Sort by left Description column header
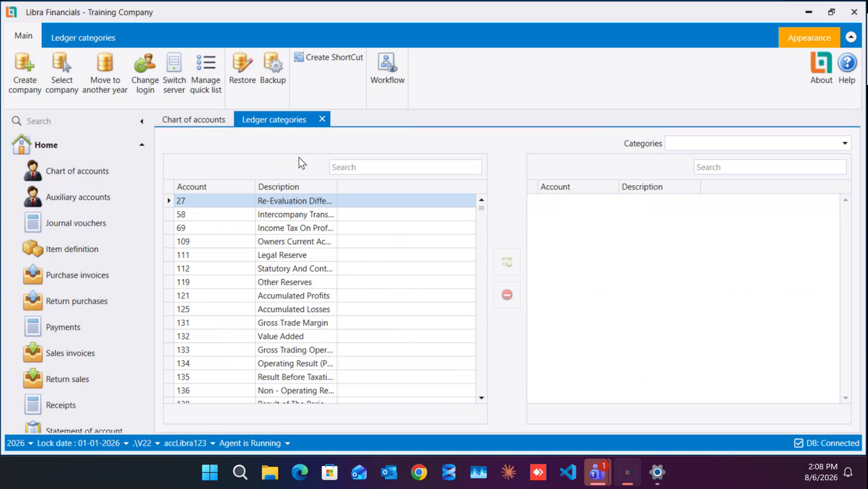This screenshot has height=489, width=868. click(x=296, y=187)
